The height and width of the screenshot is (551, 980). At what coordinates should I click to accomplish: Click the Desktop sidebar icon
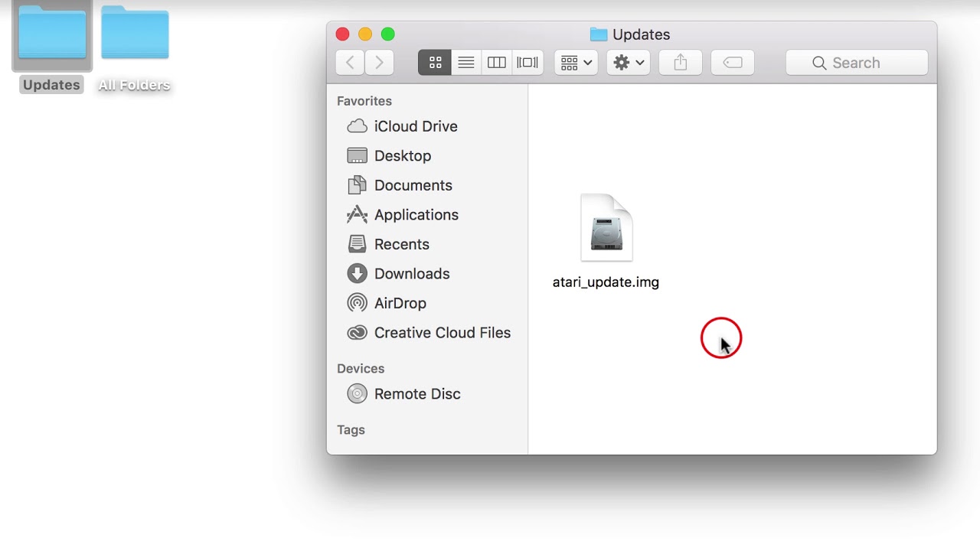[x=357, y=156]
